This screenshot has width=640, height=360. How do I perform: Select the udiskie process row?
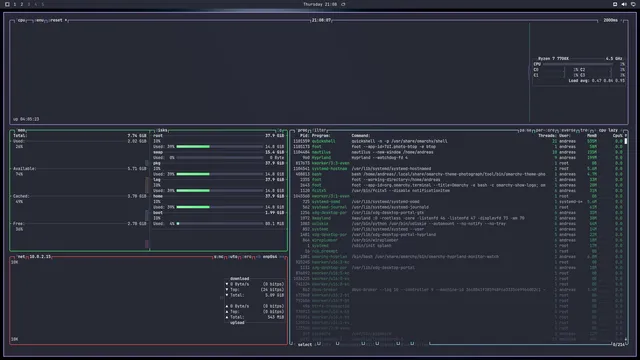click(457, 224)
